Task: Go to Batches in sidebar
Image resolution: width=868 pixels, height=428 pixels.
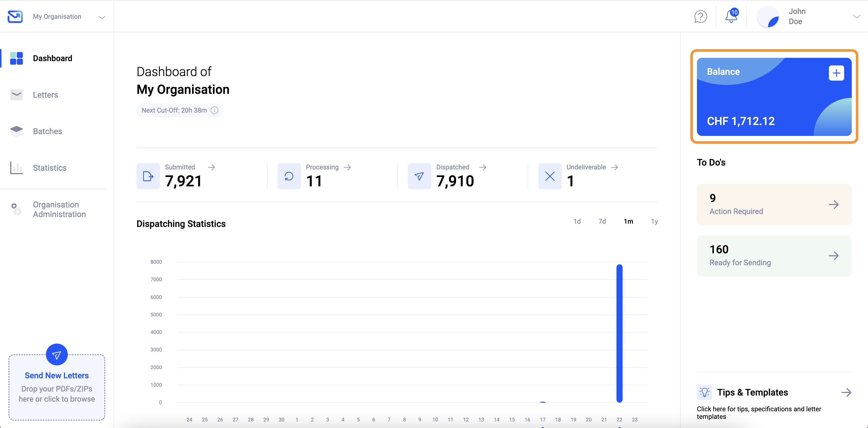Action: click(x=47, y=131)
